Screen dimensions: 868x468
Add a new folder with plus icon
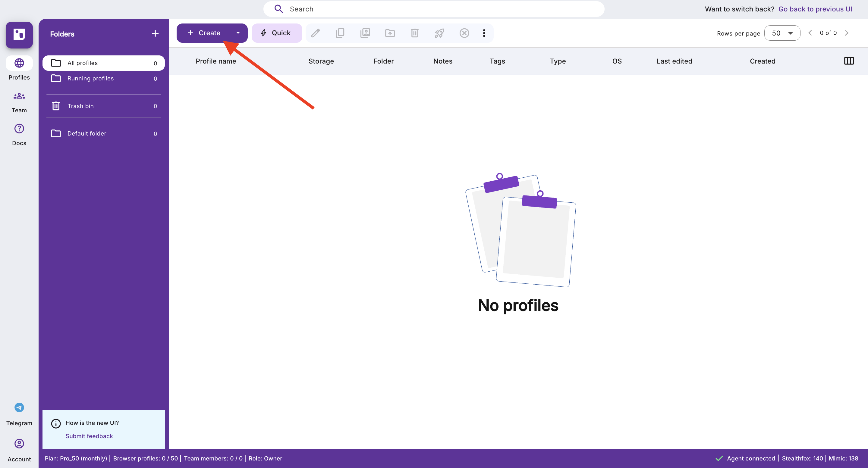(x=155, y=34)
